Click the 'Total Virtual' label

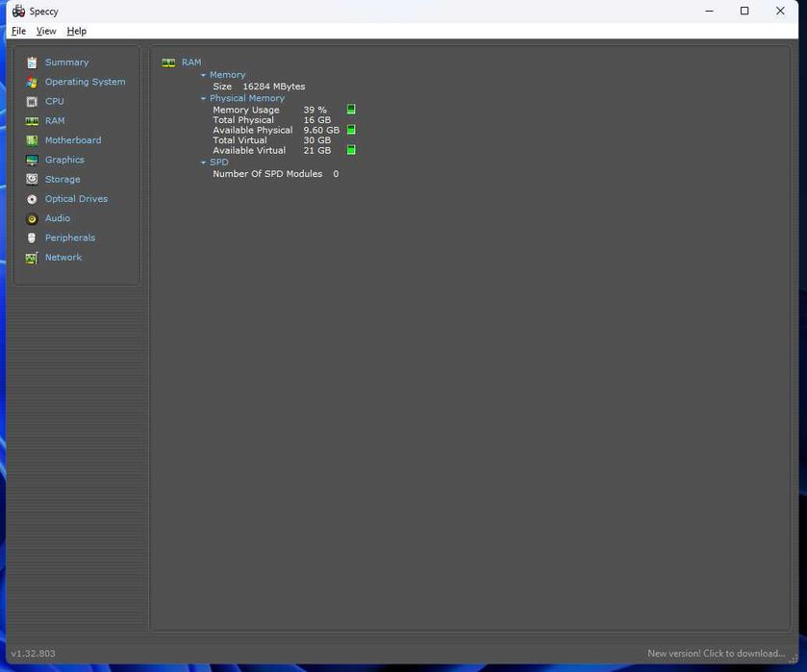point(240,140)
